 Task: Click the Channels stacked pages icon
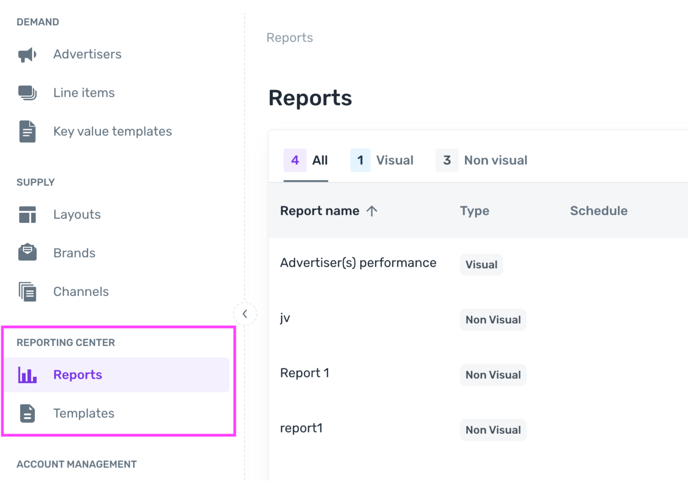[27, 291]
